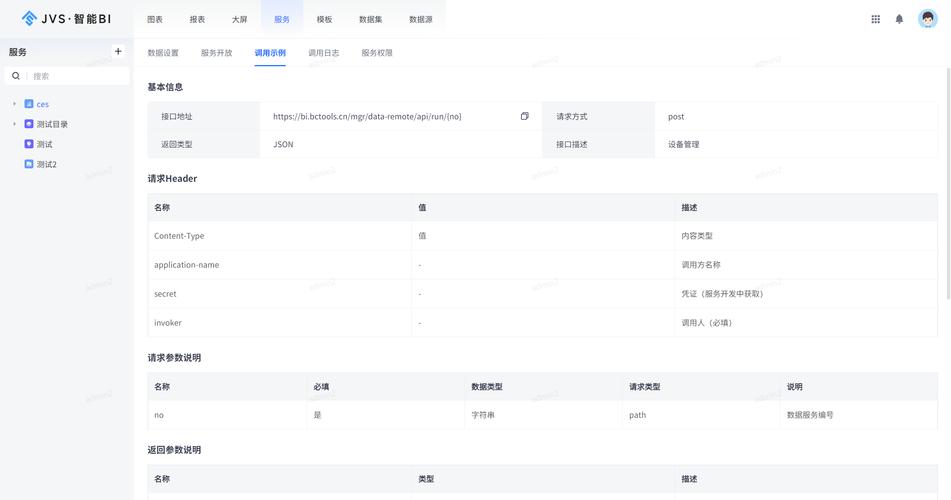Screen dimensions: 951x500
Task: Open the 图表 menu
Action: pyautogui.click(x=155, y=19)
